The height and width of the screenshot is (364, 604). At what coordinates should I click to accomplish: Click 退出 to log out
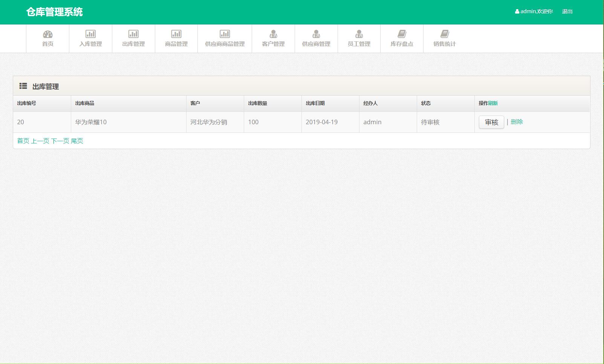pos(567,12)
